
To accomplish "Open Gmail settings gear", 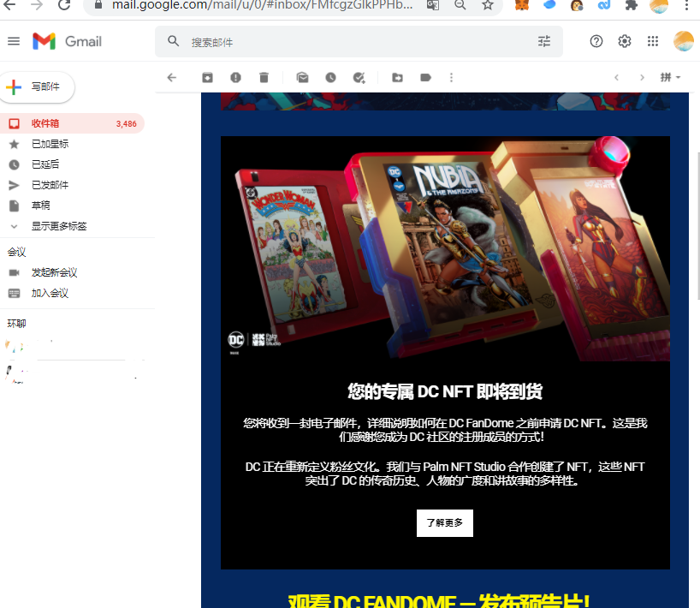I will (x=625, y=42).
